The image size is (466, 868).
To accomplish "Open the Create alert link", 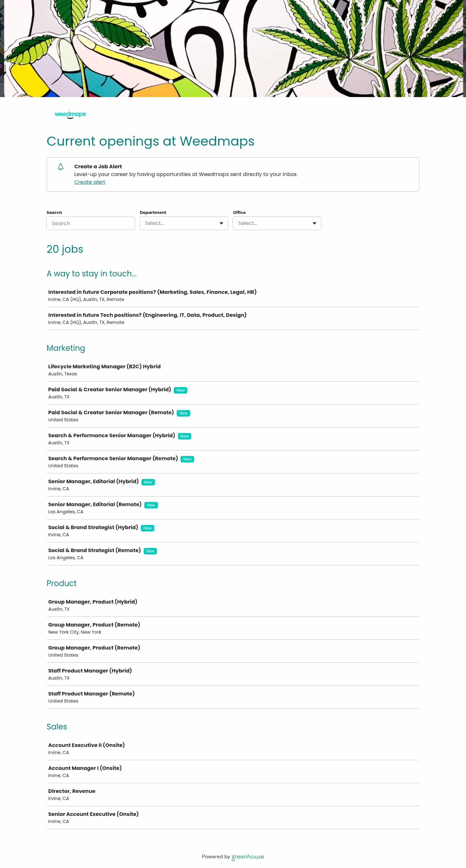I will (x=90, y=182).
